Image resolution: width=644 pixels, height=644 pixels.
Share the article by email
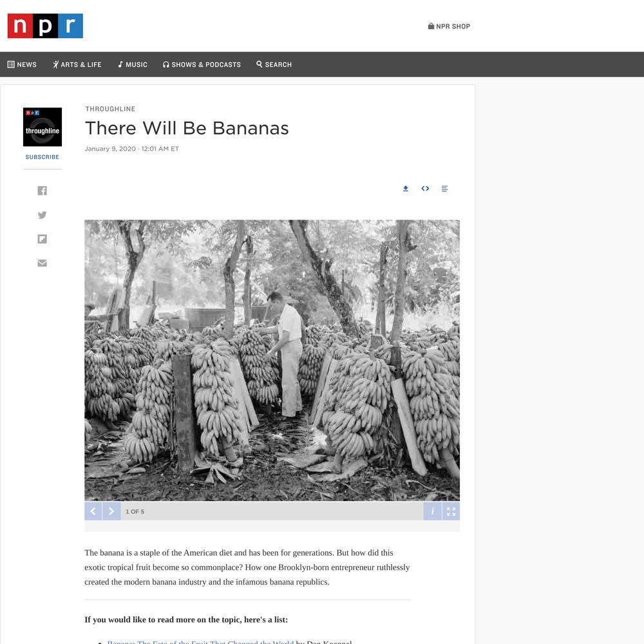click(x=43, y=263)
